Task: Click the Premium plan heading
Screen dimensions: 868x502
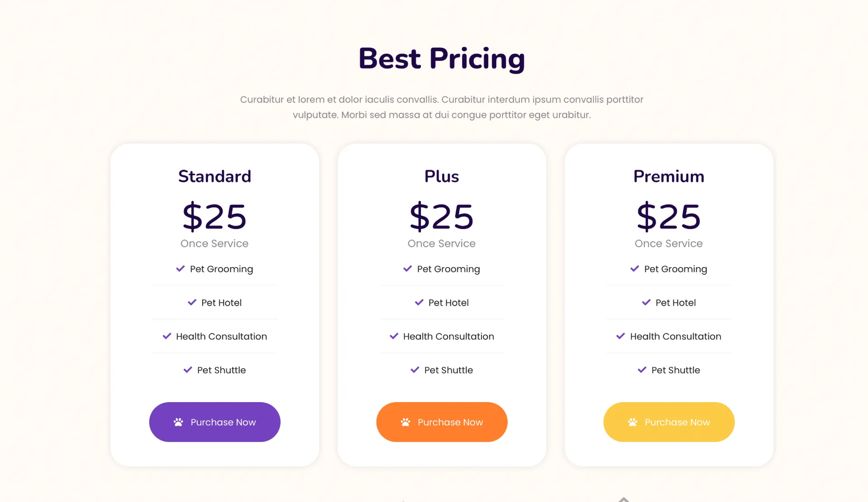Action: click(669, 176)
